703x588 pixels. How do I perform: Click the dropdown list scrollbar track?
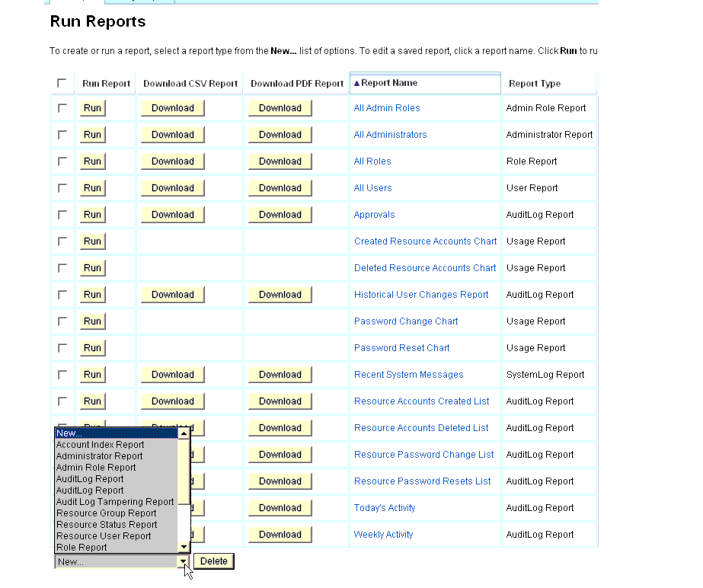tap(184, 522)
